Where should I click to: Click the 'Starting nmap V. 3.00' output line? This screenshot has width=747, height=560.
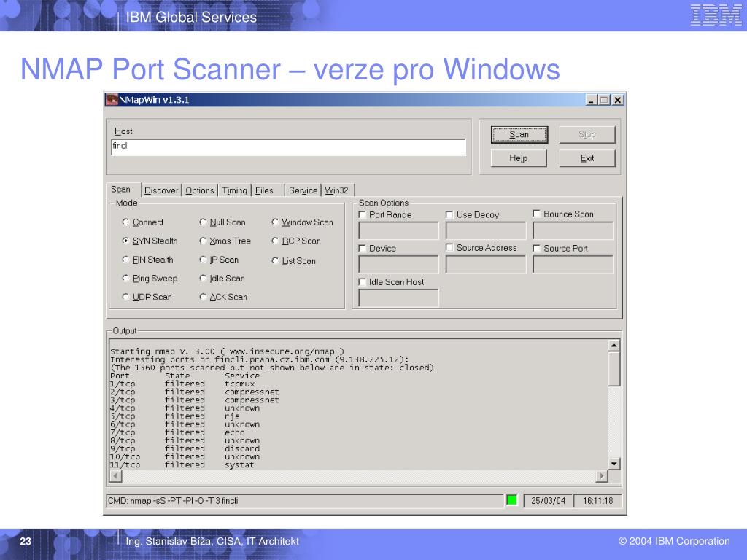(x=227, y=351)
